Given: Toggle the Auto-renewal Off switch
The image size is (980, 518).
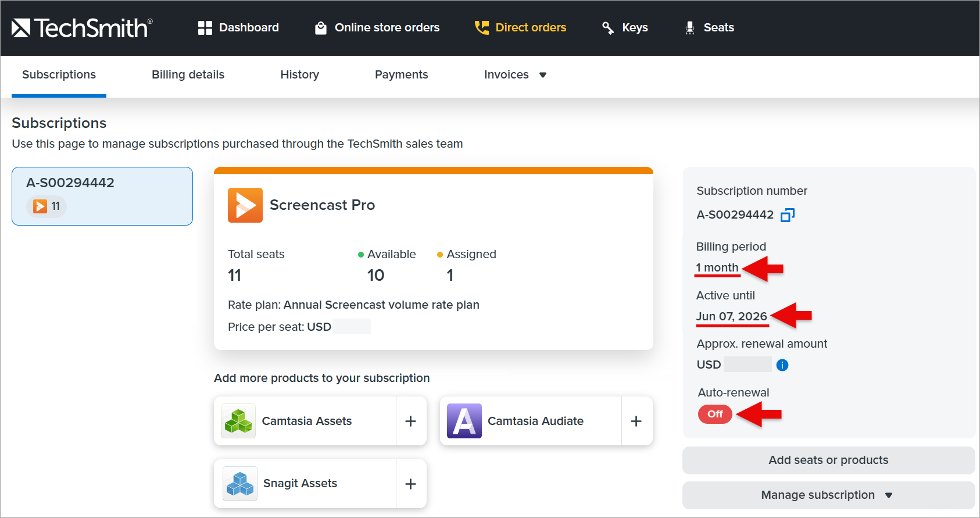Looking at the screenshot, I should [715, 414].
